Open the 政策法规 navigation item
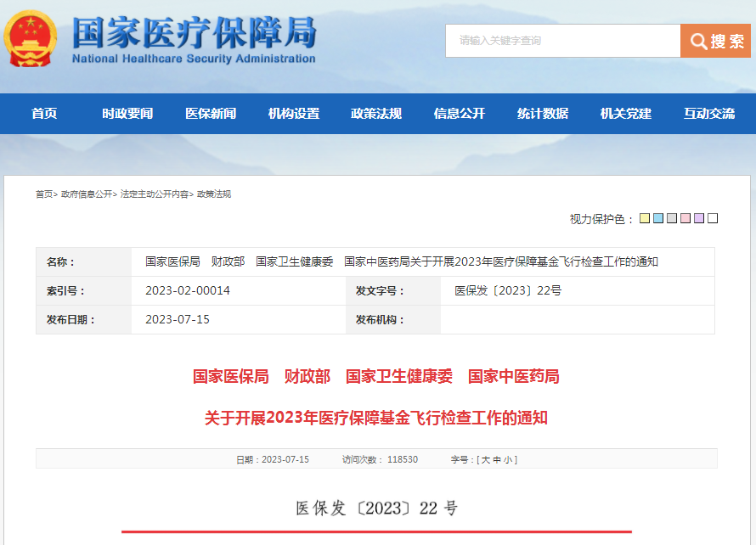 coord(376,114)
